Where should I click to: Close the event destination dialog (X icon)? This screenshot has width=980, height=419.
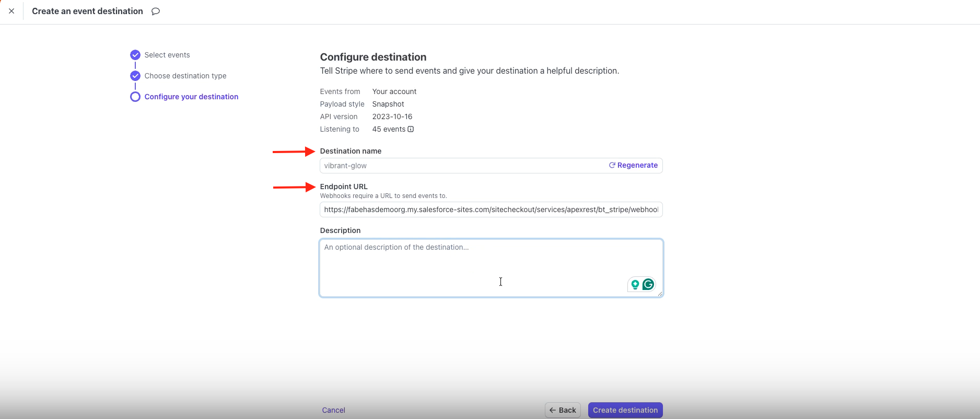11,11
